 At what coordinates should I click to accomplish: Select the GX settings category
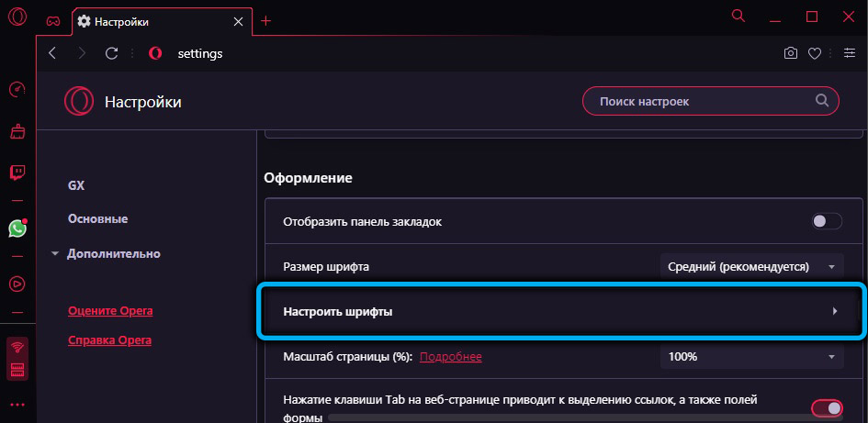(x=76, y=185)
